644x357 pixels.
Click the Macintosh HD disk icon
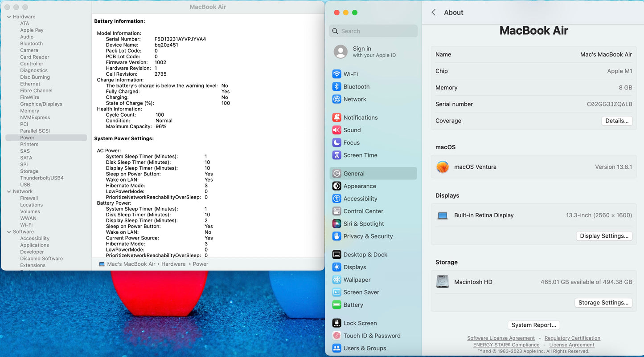click(443, 282)
